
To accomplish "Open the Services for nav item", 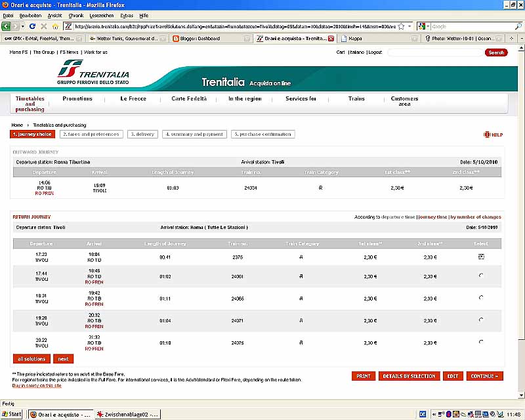I will pyautogui.click(x=301, y=98).
